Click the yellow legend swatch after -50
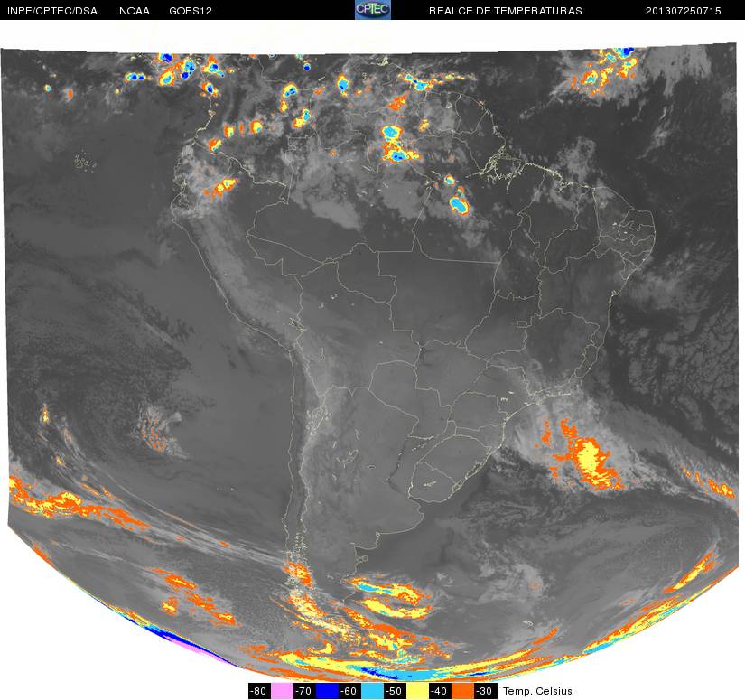This screenshot has width=745, height=700. coord(417,691)
